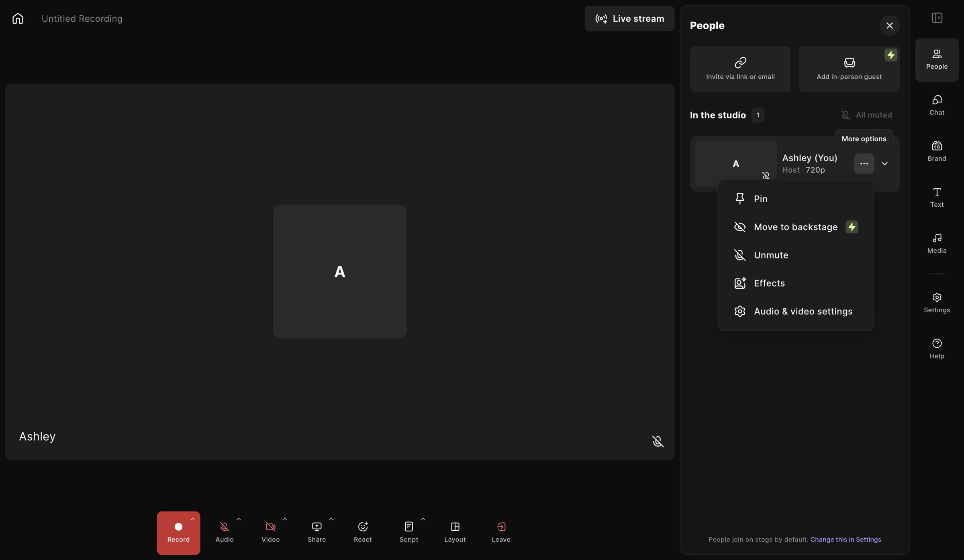Click the Share screen button

coord(317,533)
